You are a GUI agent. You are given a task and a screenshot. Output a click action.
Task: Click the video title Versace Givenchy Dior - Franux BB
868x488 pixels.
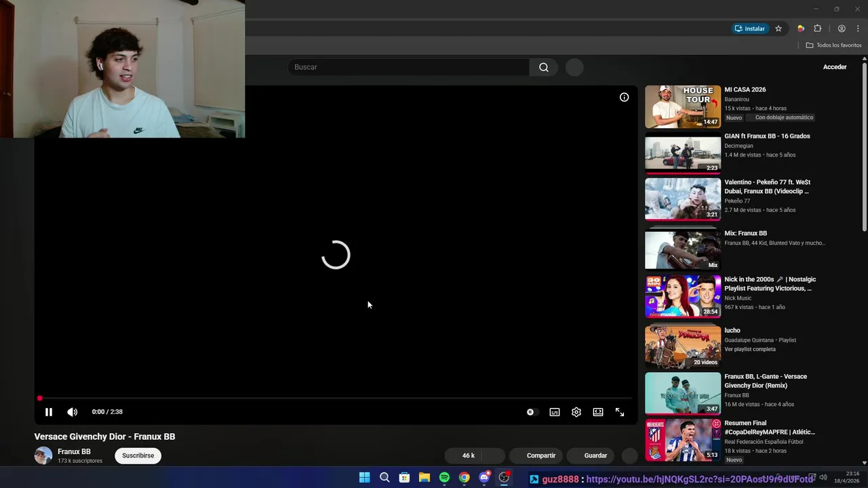[104, 436]
